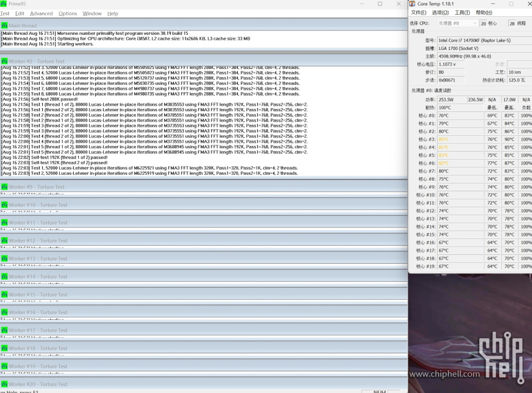Expand the 处理器 #0 CPU selector dropdown
Image resolution: width=532 pixels, height=393 pixels.
click(x=457, y=23)
